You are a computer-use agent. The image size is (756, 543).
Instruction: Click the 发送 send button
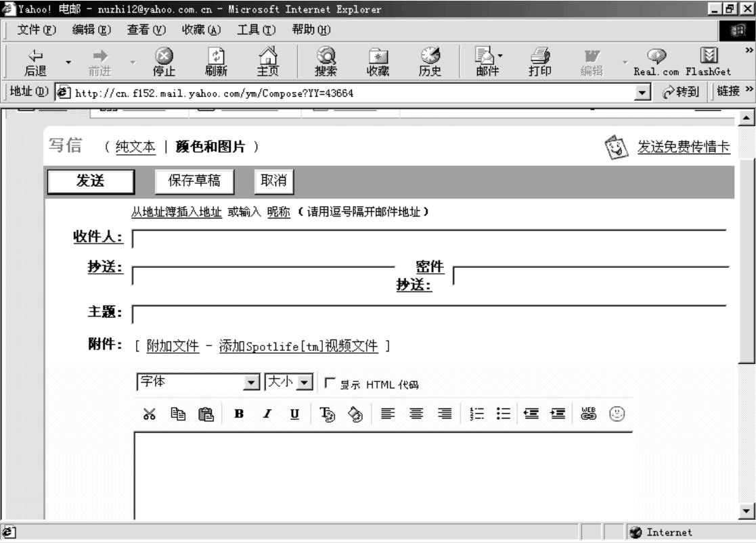[91, 181]
